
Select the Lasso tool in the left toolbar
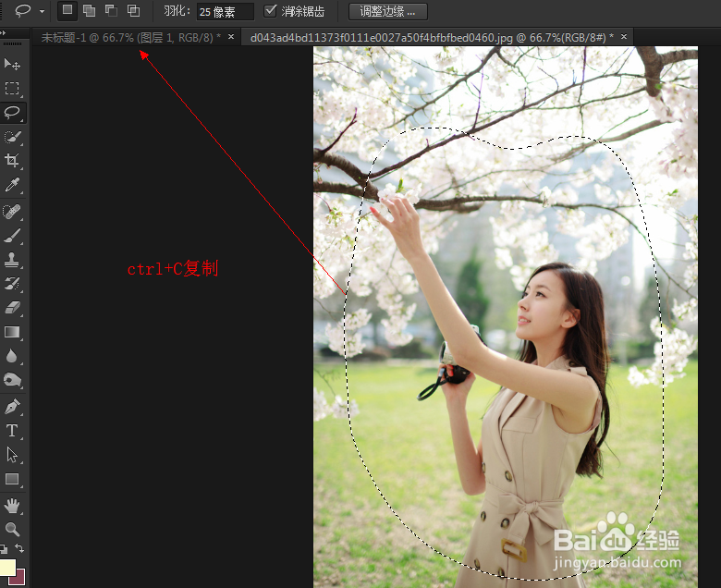coord(12,113)
